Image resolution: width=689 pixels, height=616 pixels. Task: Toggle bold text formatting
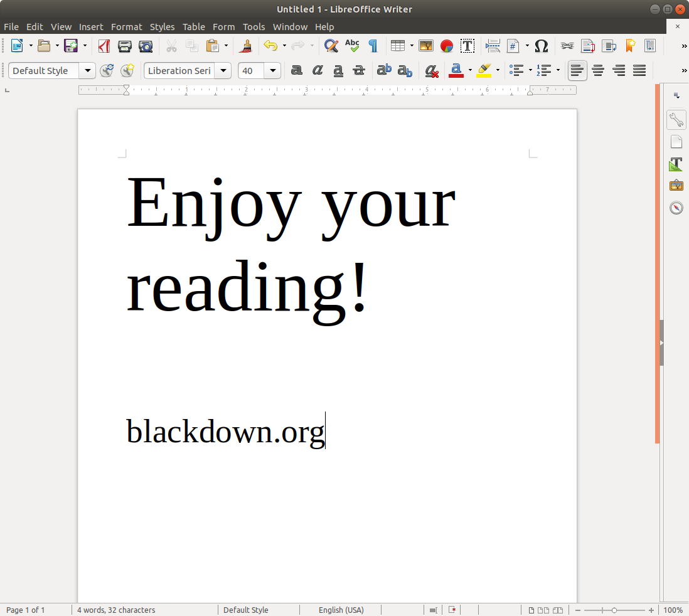pyautogui.click(x=297, y=71)
